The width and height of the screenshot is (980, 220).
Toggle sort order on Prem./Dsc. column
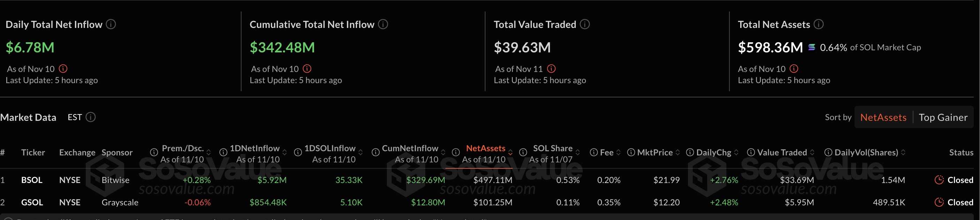point(208,152)
